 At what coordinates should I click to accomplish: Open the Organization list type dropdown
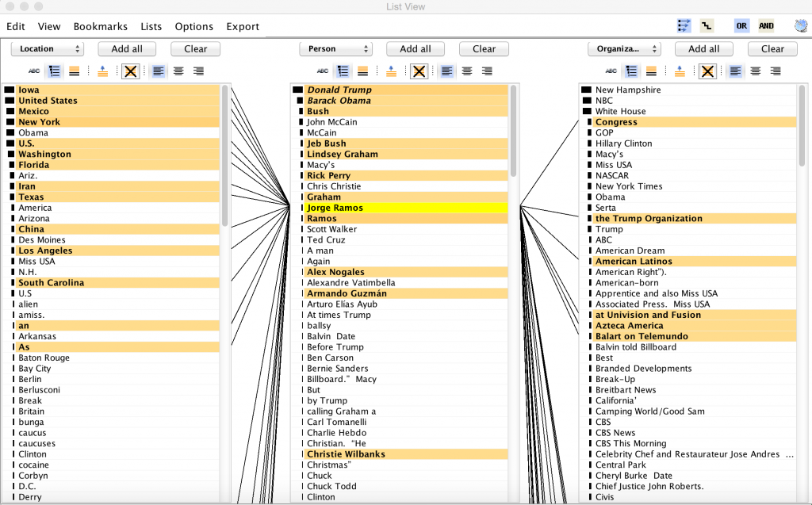(624, 48)
